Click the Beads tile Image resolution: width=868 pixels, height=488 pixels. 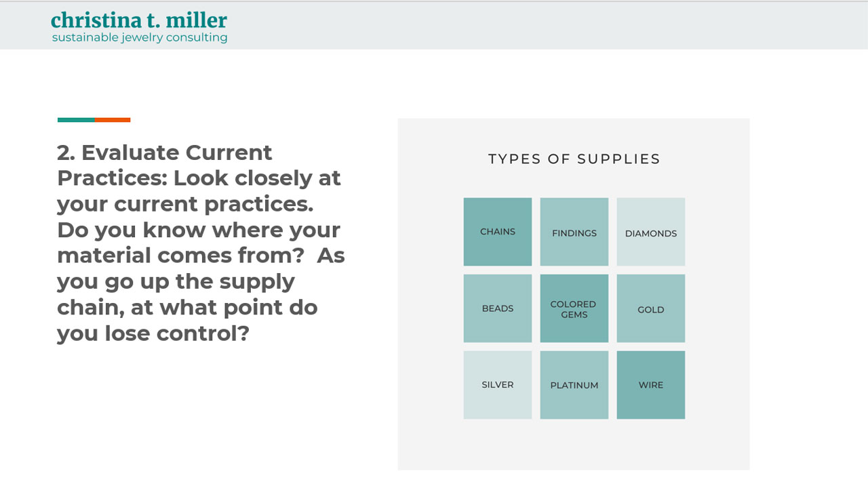(498, 308)
